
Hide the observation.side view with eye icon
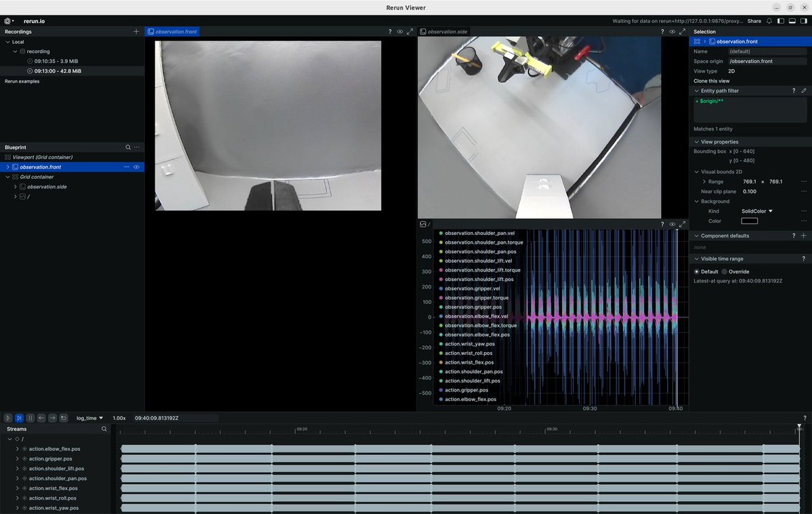pyautogui.click(x=672, y=32)
